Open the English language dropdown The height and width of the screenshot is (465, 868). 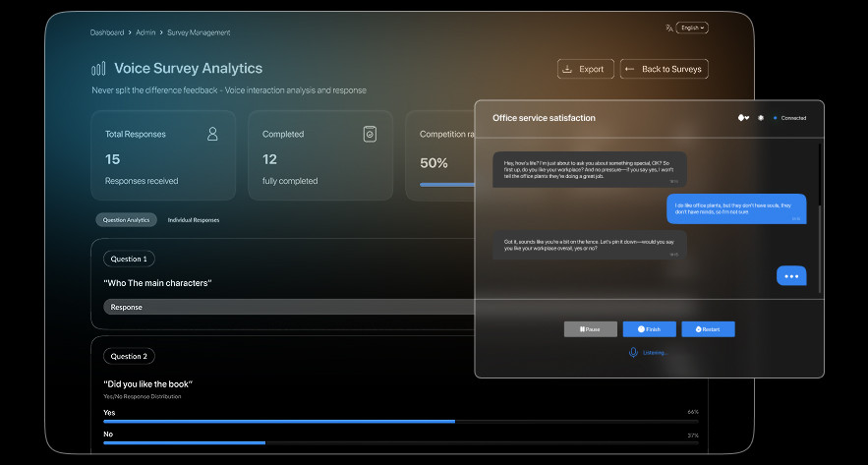tap(692, 28)
